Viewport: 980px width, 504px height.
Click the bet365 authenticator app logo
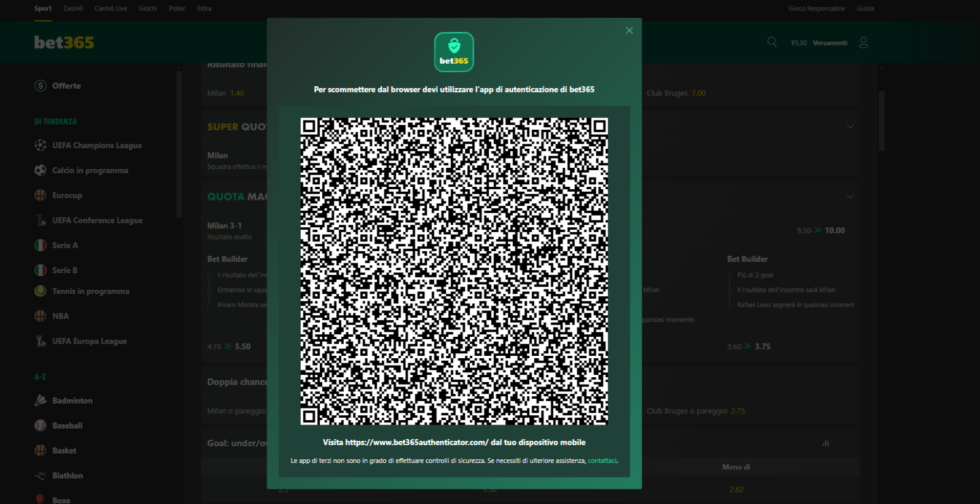click(454, 52)
